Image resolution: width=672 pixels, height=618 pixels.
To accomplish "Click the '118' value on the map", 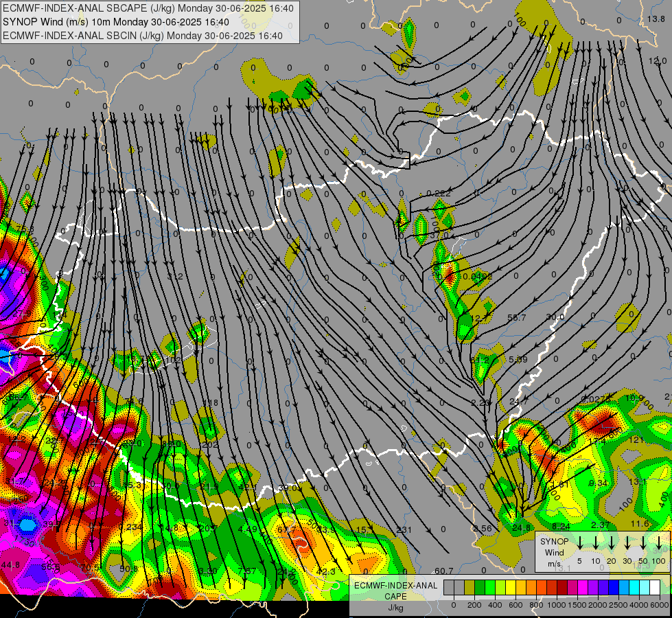I will (x=211, y=402).
